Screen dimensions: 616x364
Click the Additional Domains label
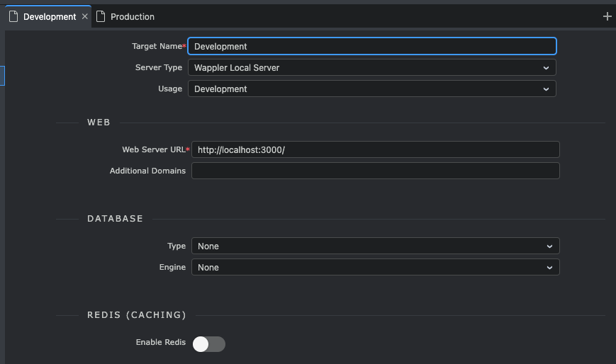147,171
